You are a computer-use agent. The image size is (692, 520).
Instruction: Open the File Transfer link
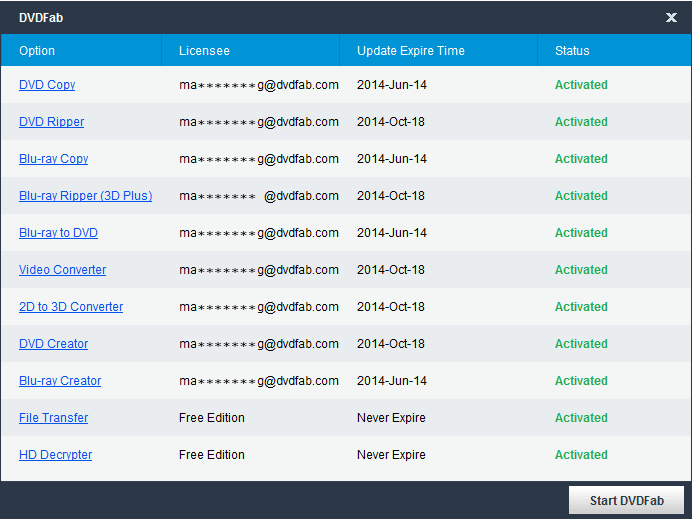point(53,418)
